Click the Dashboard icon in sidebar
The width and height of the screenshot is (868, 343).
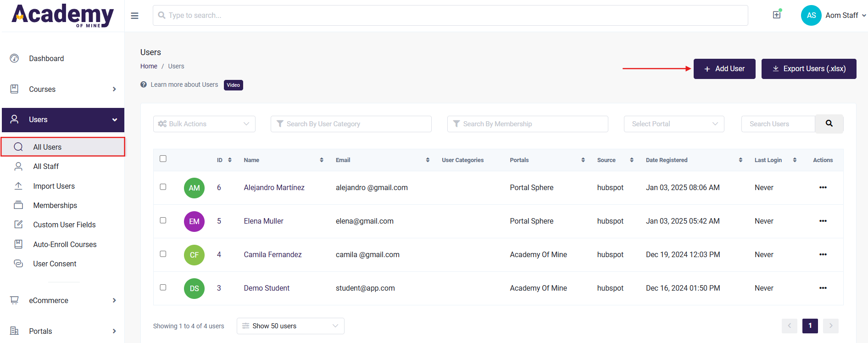15,58
